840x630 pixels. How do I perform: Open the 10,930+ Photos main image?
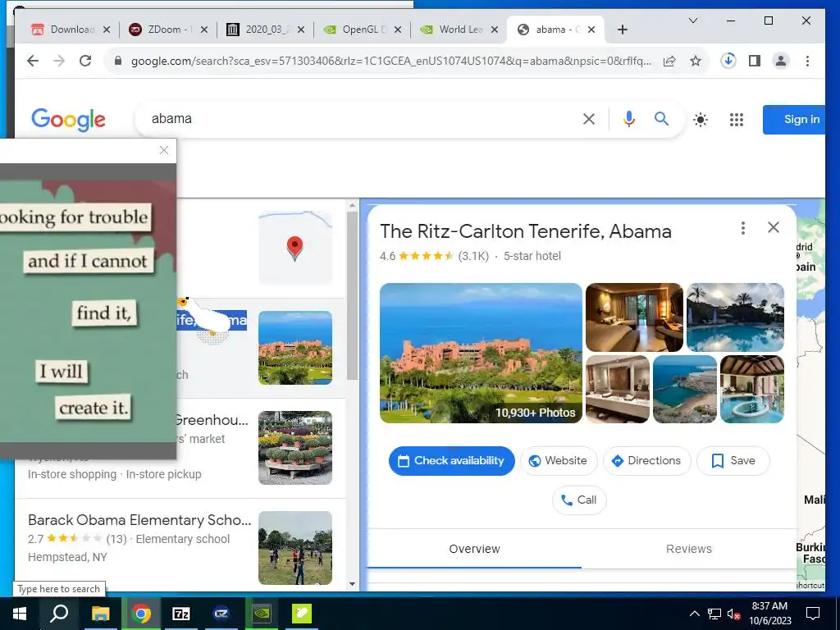(481, 353)
